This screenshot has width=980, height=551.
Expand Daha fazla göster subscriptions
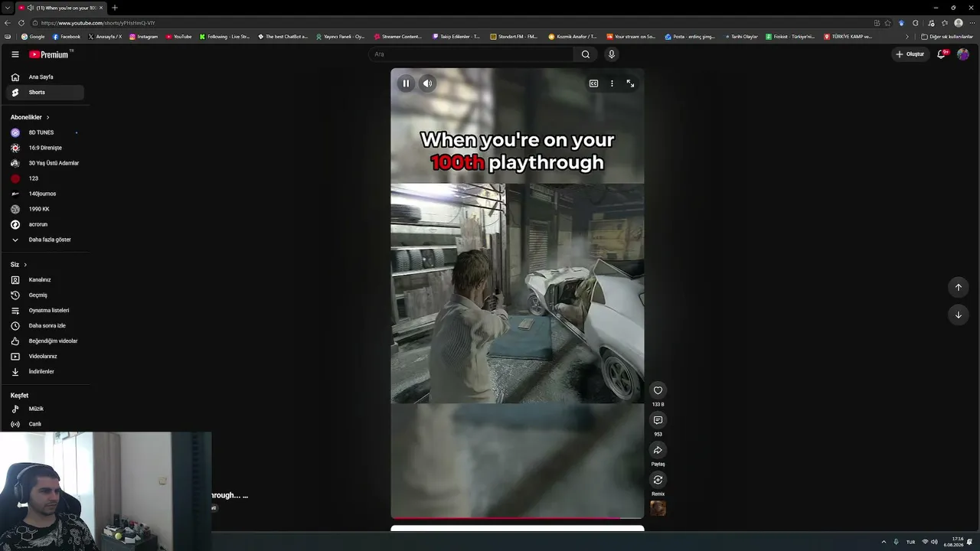pos(45,240)
